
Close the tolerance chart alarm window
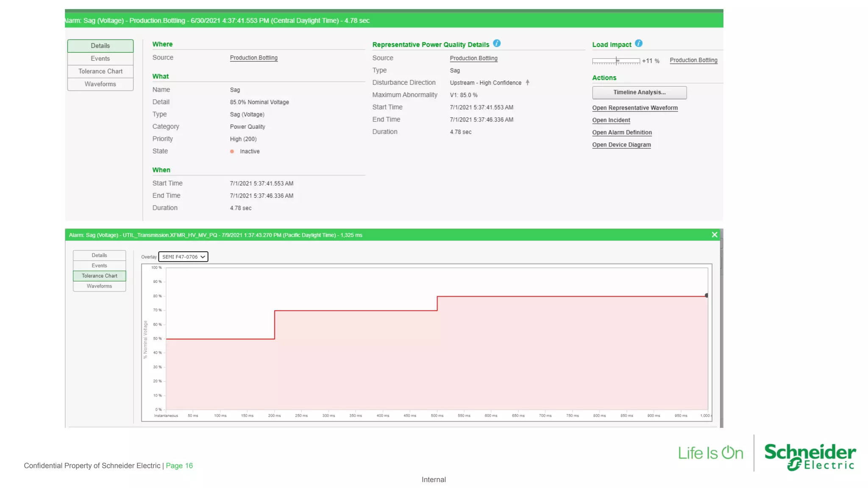(x=715, y=235)
